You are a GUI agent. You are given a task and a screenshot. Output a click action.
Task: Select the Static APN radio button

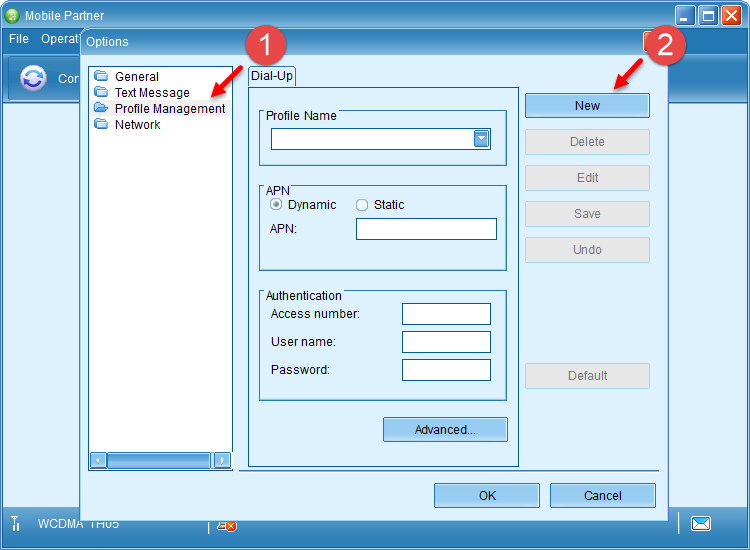362,204
